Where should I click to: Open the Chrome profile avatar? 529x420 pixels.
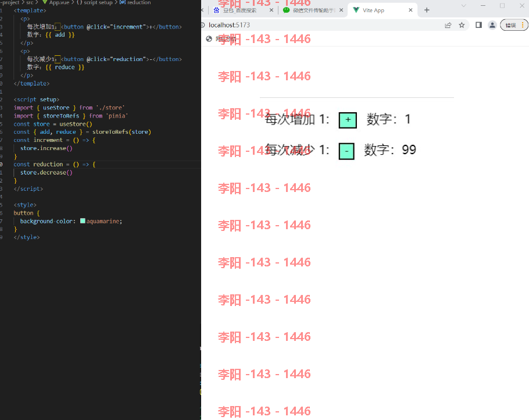click(x=492, y=25)
